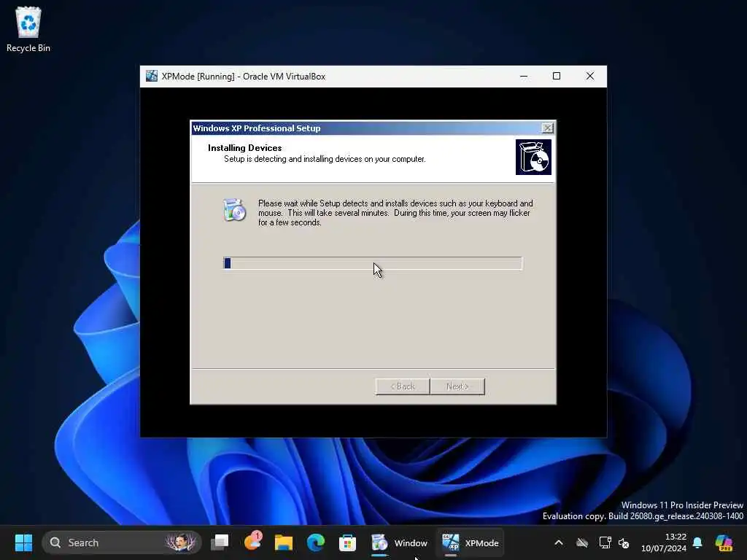Open the clock showing 13:22 10/07/2024
The height and width of the screenshot is (560, 747).
click(664, 542)
